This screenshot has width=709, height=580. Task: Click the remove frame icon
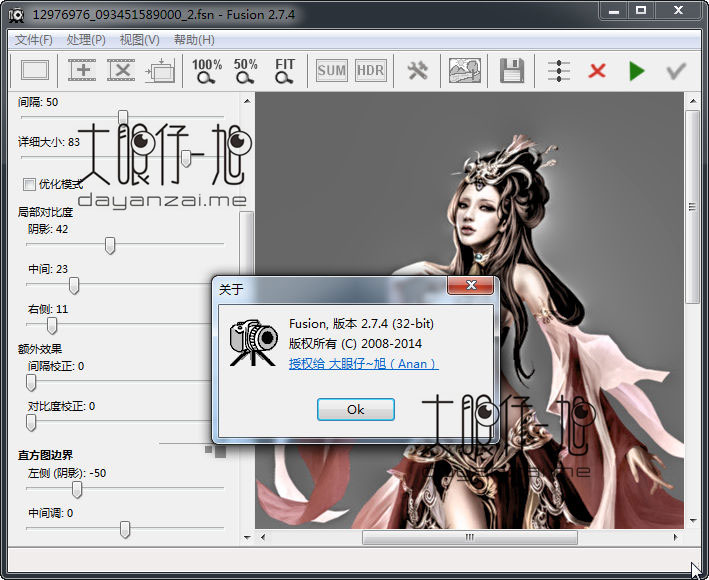121,71
